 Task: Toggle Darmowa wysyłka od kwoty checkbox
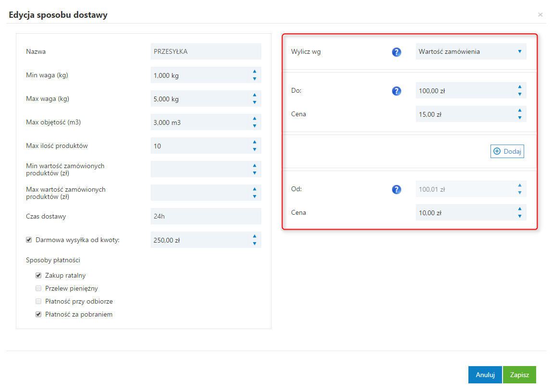pyautogui.click(x=29, y=240)
